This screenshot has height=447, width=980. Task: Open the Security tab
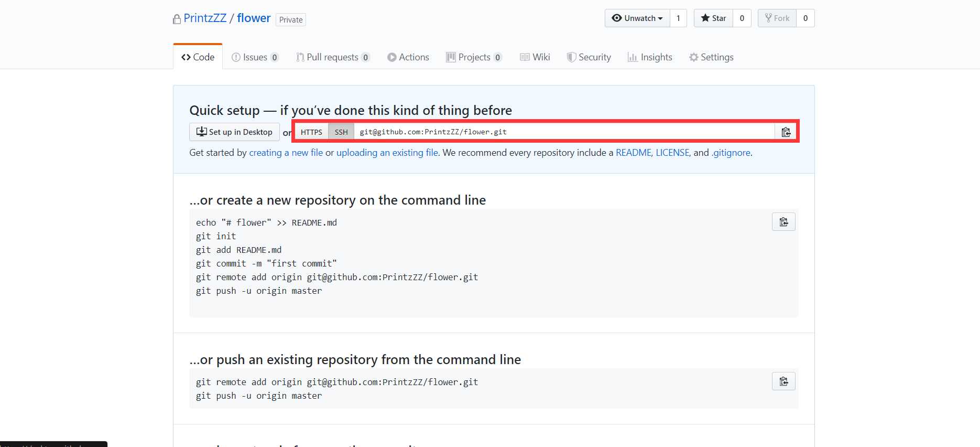tap(589, 57)
